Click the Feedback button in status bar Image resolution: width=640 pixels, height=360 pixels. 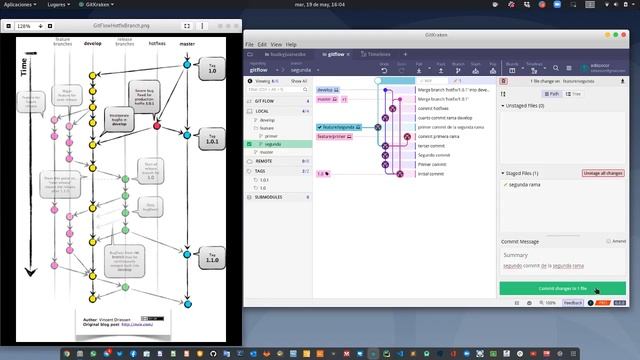(x=573, y=303)
